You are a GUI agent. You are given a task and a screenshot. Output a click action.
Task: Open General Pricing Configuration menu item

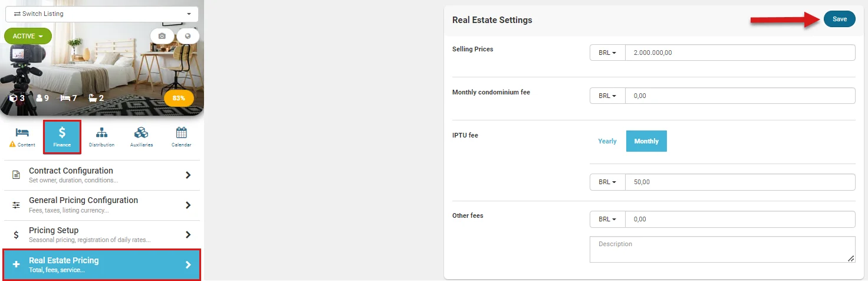[x=102, y=205]
